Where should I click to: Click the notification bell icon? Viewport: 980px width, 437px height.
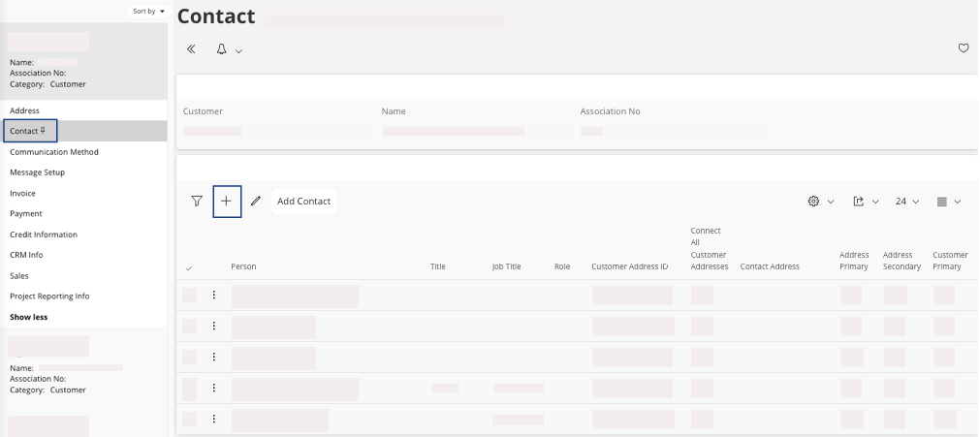coord(222,48)
